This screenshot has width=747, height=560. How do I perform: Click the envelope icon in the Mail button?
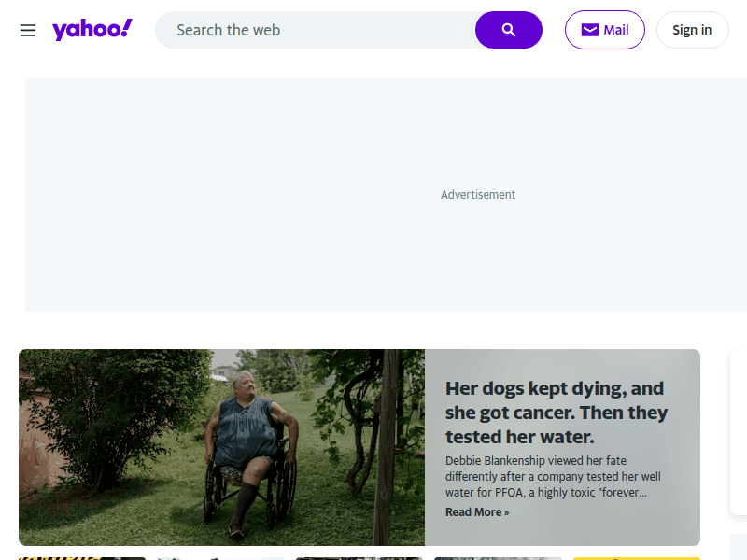pyautogui.click(x=589, y=30)
